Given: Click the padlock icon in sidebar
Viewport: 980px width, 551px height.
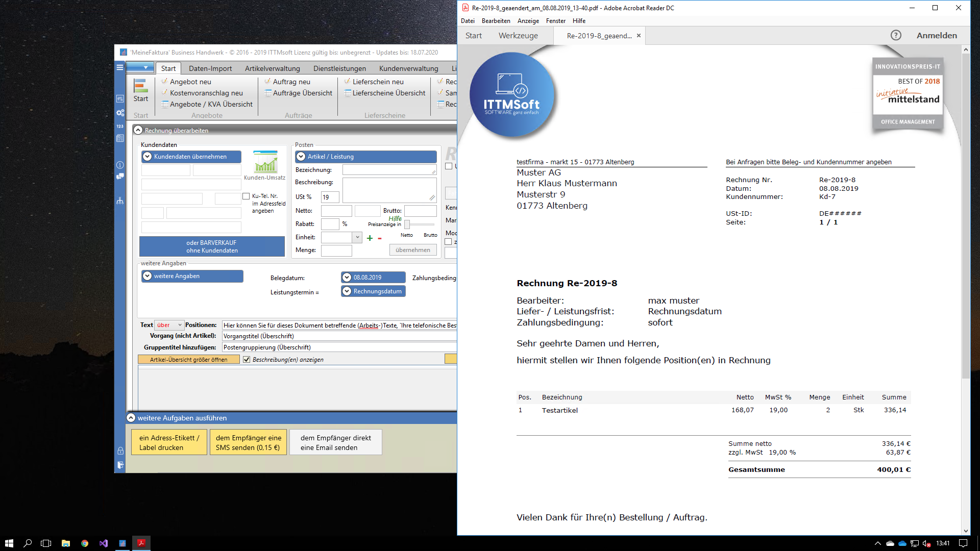Looking at the screenshot, I should [120, 451].
